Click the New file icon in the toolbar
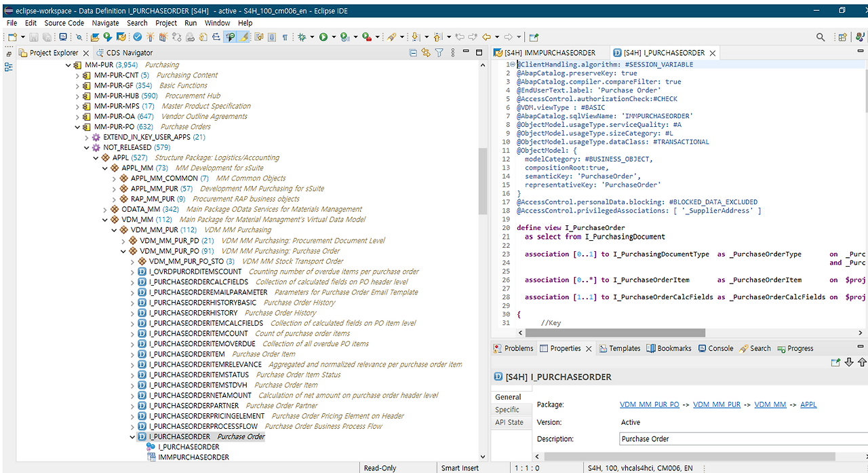This screenshot has height=473, width=868. tap(13, 37)
